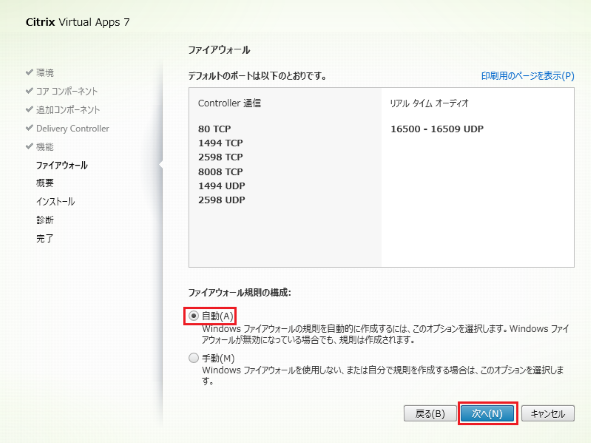Select 環境 step in the sidebar
The image size is (591, 443).
coord(45,73)
